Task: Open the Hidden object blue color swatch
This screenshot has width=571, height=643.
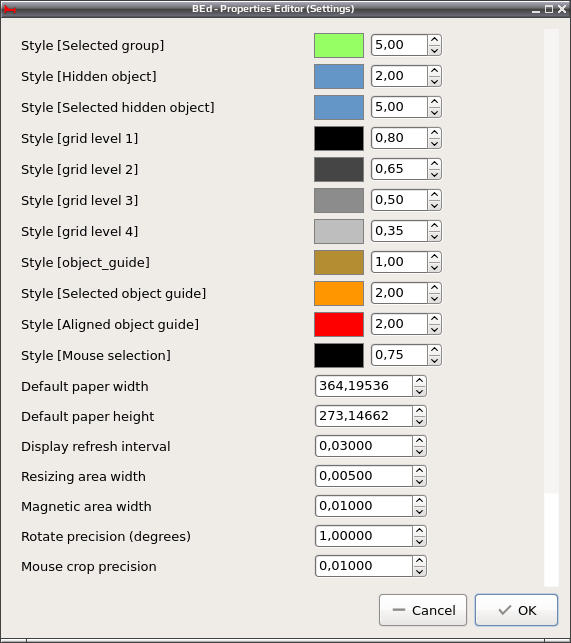Action: coord(339,76)
